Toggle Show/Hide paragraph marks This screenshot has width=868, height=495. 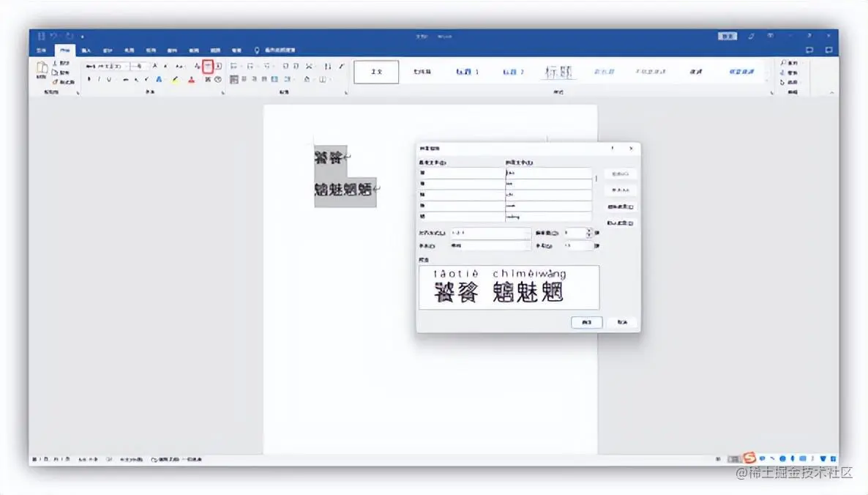(342, 66)
